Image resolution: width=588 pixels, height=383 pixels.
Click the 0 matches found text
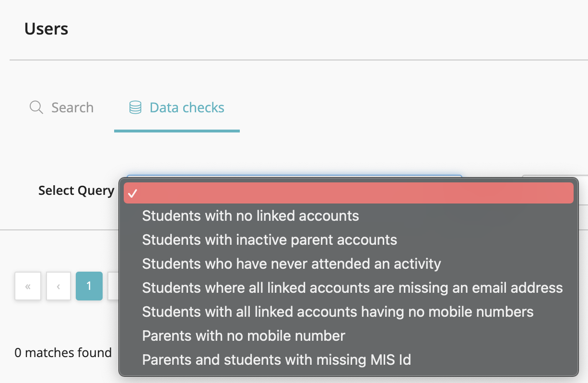pos(63,353)
